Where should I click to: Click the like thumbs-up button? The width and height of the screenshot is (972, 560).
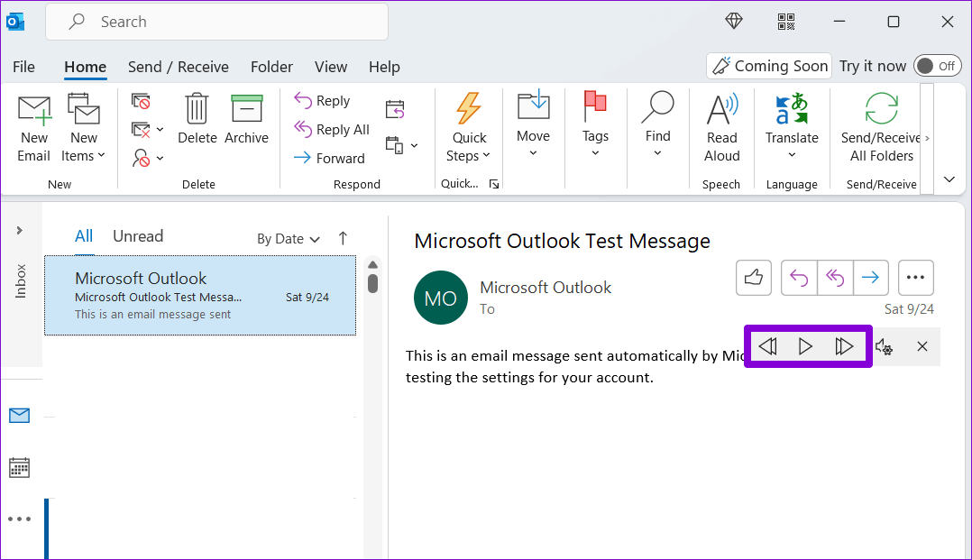coord(754,278)
